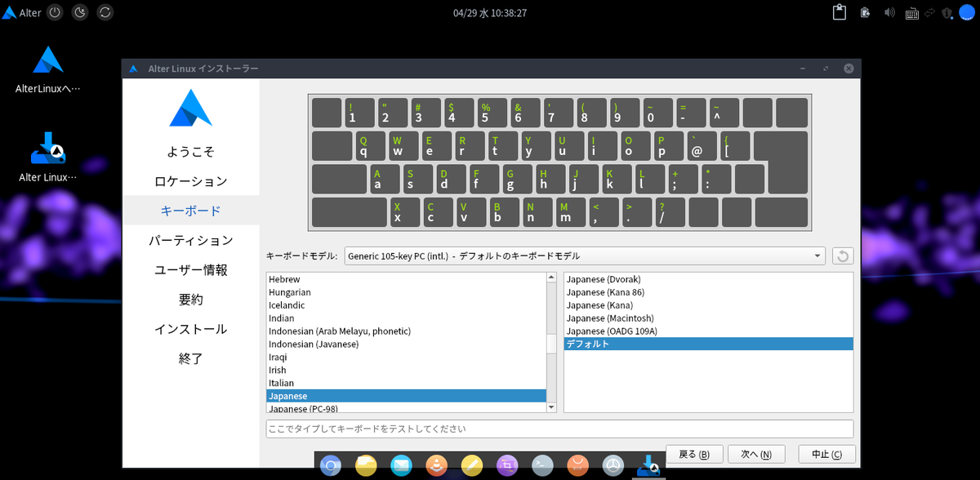Open the file manager from the dock
Screen dimensions: 980x480
(x=366, y=466)
